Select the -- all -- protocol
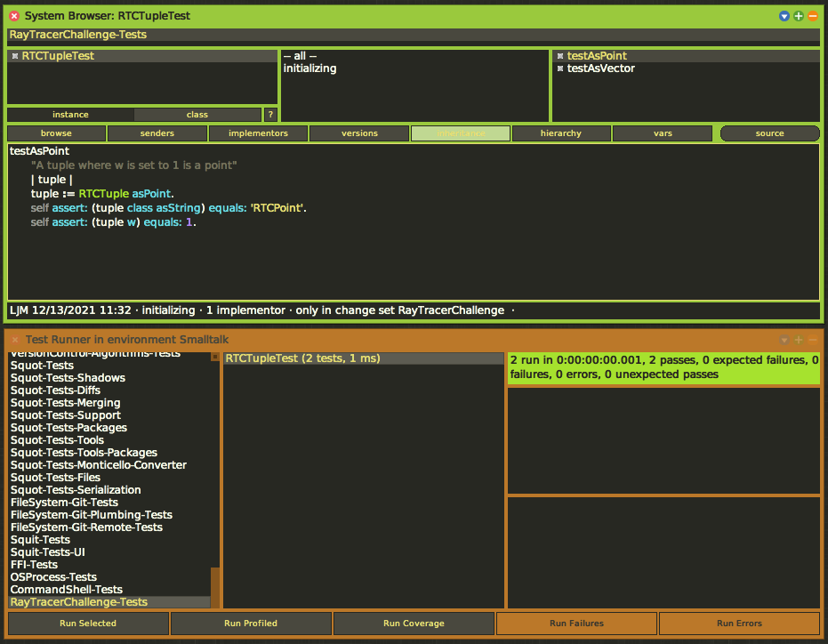828x644 pixels. (x=414, y=56)
